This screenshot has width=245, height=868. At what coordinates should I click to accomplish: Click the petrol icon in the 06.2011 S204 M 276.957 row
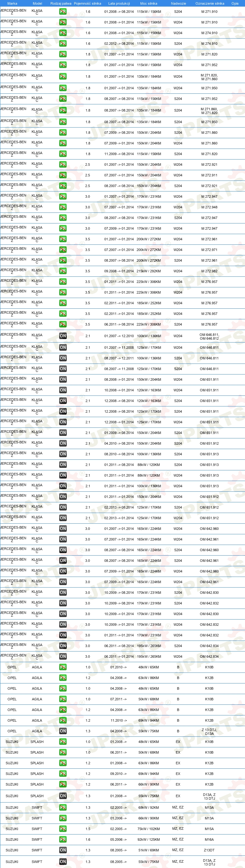point(63,324)
